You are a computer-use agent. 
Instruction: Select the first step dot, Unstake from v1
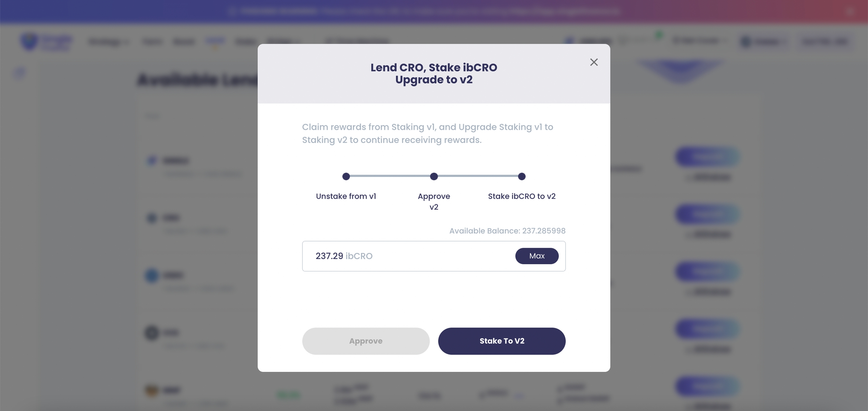tap(346, 176)
